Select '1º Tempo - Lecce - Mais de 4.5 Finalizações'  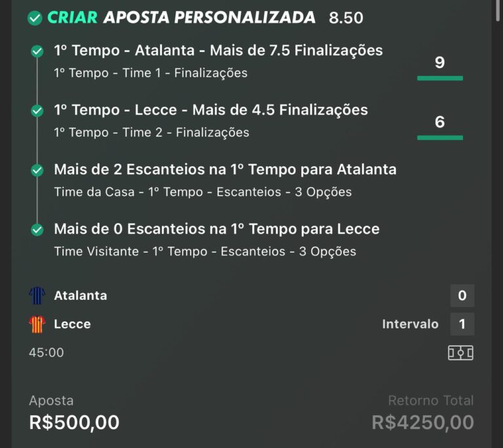point(211,110)
